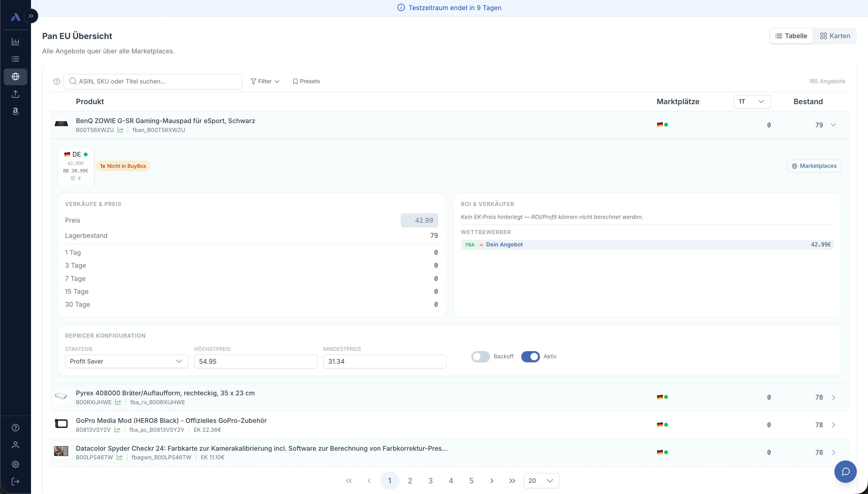This screenshot has width=868, height=494.
Task: Open the chat support bubble
Action: pos(845,472)
